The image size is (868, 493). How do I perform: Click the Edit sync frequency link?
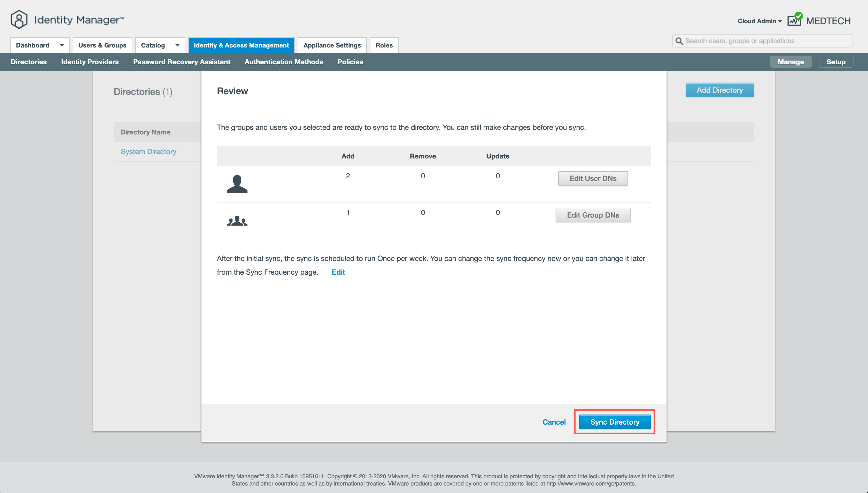[338, 272]
